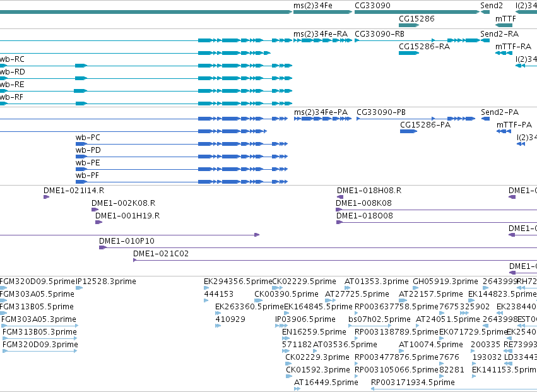This screenshot has width=537, height=392.
Task: Click clone DME1-021I14.R label
Action: point(74,191)
